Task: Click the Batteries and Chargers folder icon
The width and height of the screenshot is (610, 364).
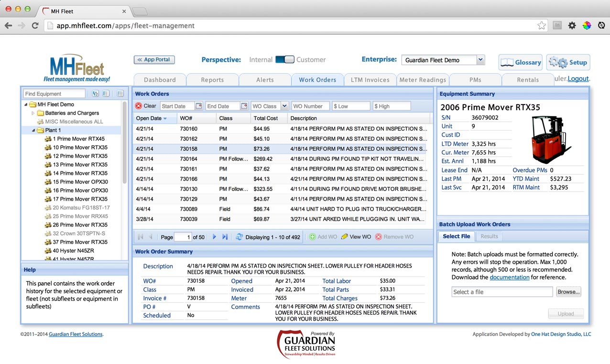Action: pos(40,113)
